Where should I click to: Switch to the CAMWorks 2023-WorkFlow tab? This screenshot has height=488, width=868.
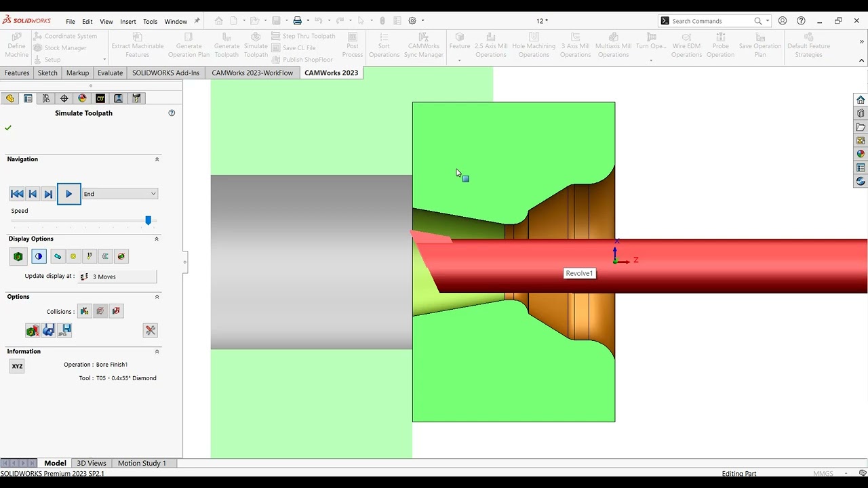(x=252, y=73)
